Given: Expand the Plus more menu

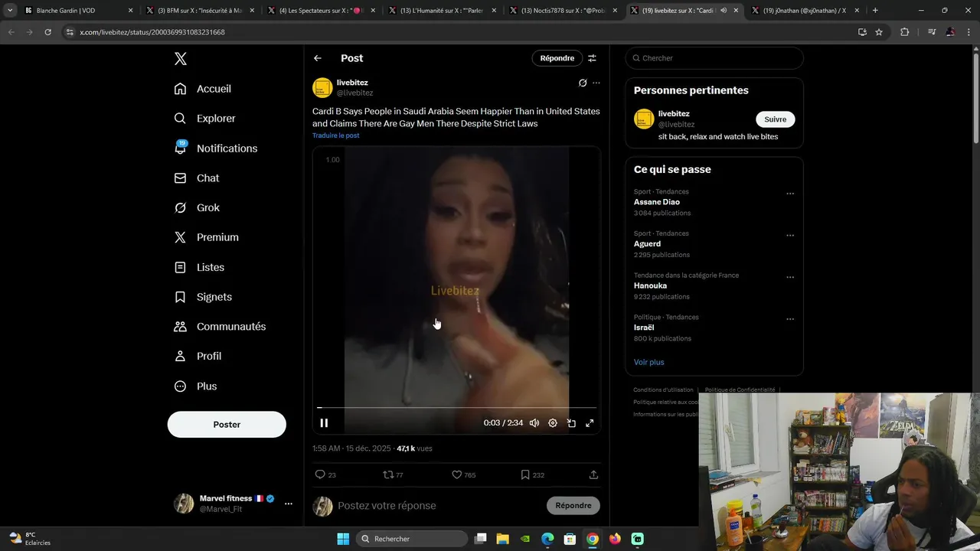Looking at the screenshot, I should [x=195, y=386].
